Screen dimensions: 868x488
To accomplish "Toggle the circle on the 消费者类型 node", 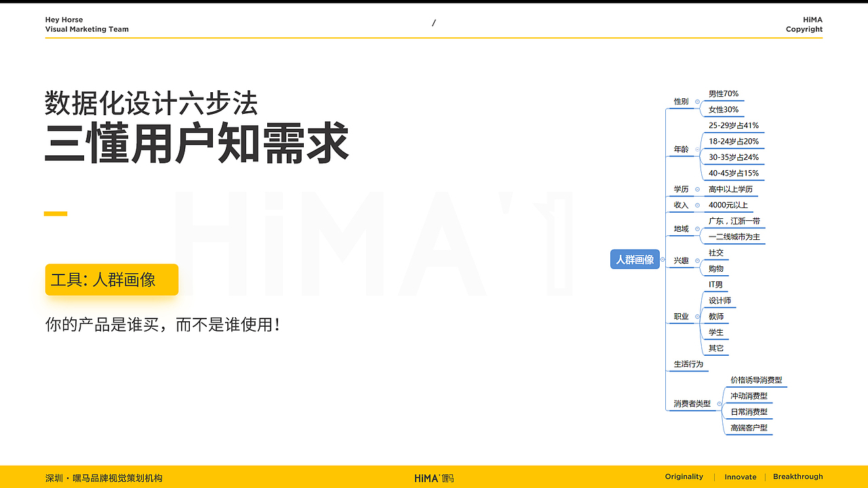I will pos(719,403).
